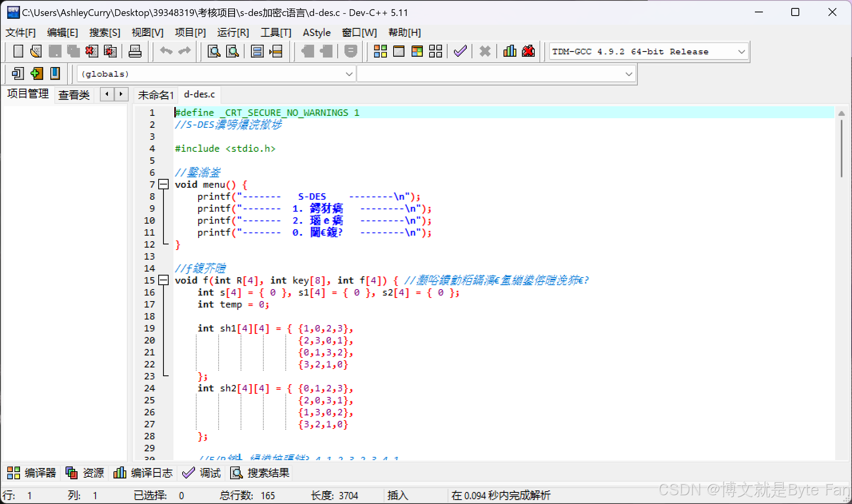This screenshot has height=504, width=852.
Task: Select the 查看类 sidebar tab
Action: [74, 95]
